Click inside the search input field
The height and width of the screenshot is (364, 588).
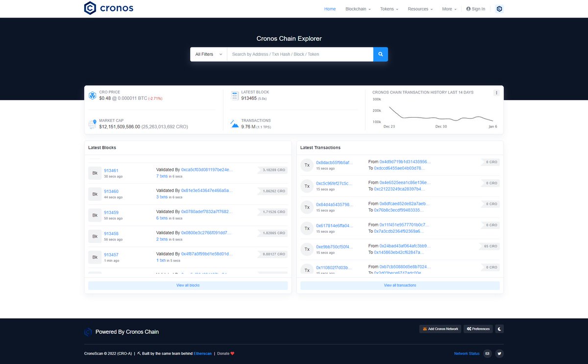coord(294,54)
